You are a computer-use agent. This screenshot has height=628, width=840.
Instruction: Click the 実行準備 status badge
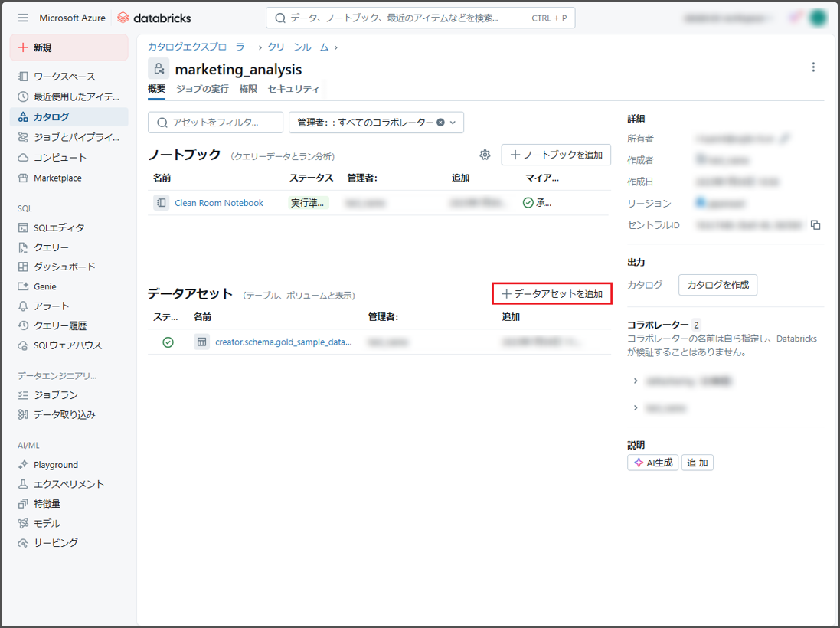tap(308, 203)
